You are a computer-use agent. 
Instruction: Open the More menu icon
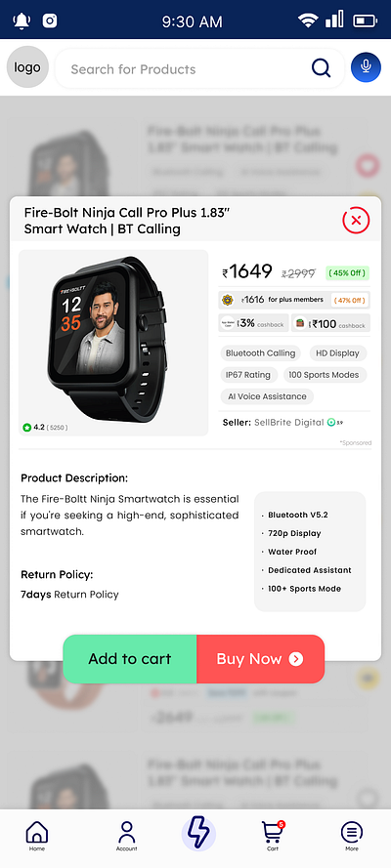[x=352, y=836]
